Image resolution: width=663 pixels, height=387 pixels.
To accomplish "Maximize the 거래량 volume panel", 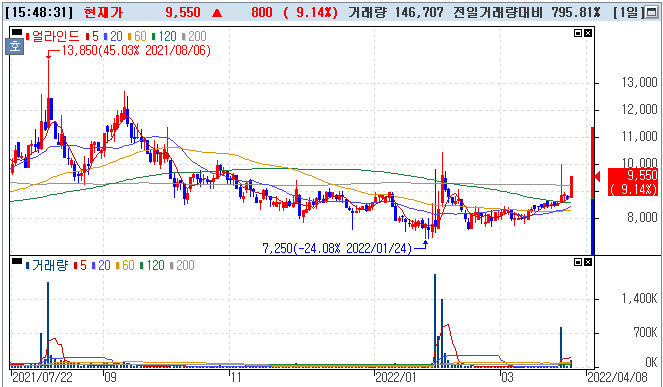I will pos(578,262).
